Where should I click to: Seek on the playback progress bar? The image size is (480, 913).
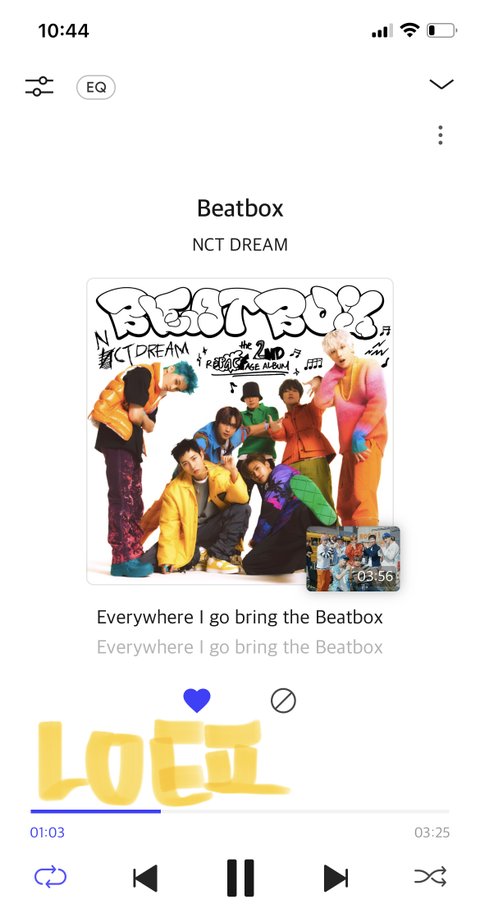coord(240,811)
